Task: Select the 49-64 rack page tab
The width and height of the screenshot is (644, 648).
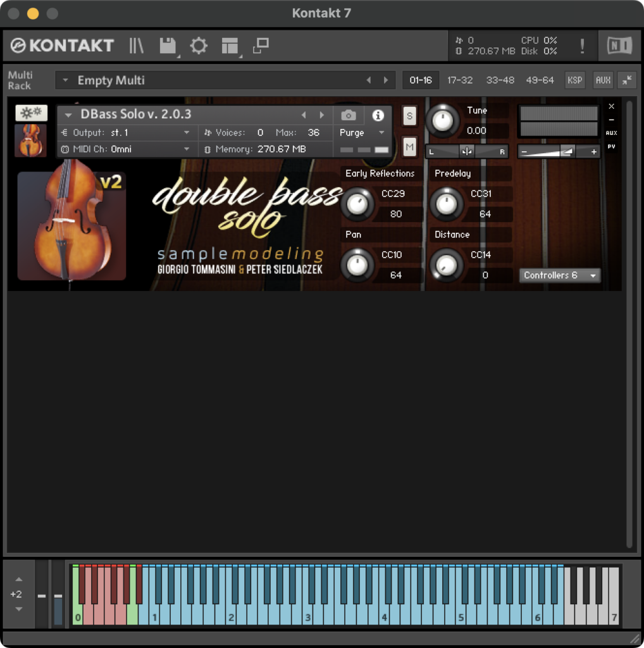Action: (540, 80)
